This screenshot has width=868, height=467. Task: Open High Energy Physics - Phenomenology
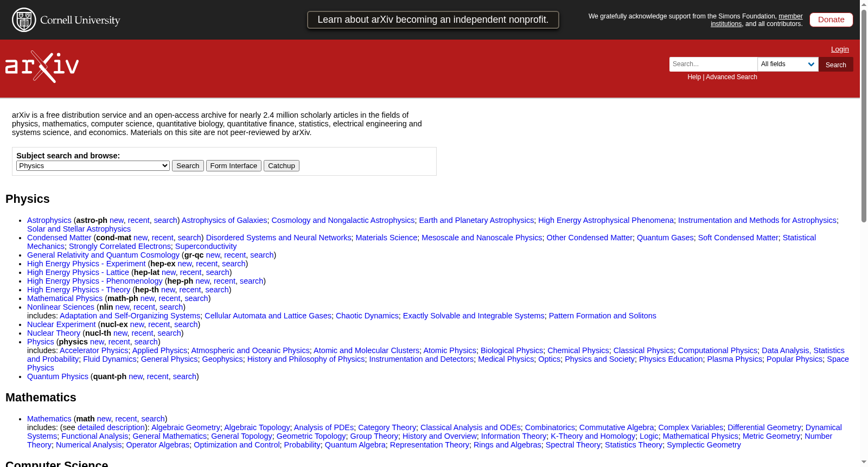[95, 281]
